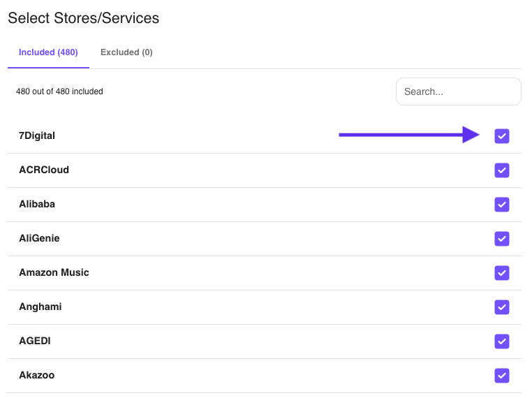The width and height of the screenshot is (532, 398).
Task: Exclude Amazon Music via its checkbox
Action: (x=501, y=273)
